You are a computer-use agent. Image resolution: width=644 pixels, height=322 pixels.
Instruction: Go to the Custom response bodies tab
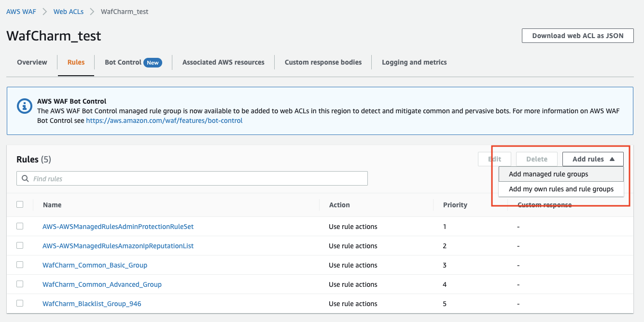323,62
